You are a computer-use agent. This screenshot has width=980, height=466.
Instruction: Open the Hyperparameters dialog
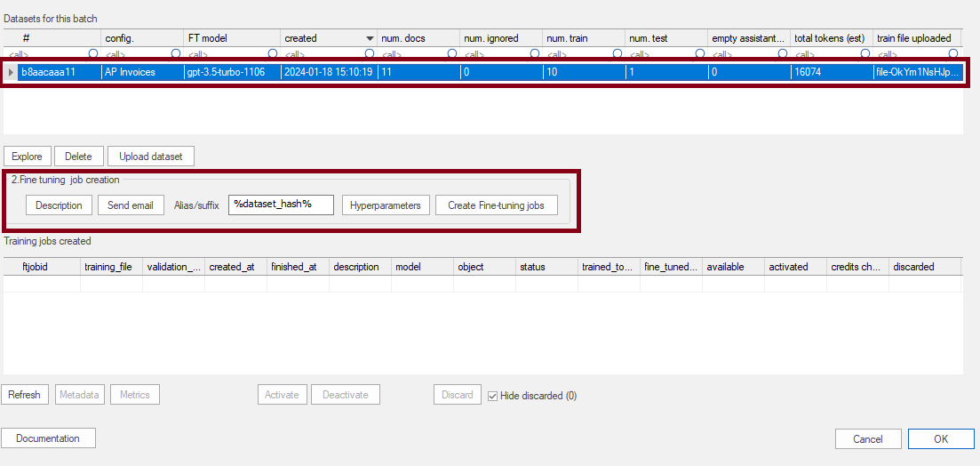tap(385, 205)
